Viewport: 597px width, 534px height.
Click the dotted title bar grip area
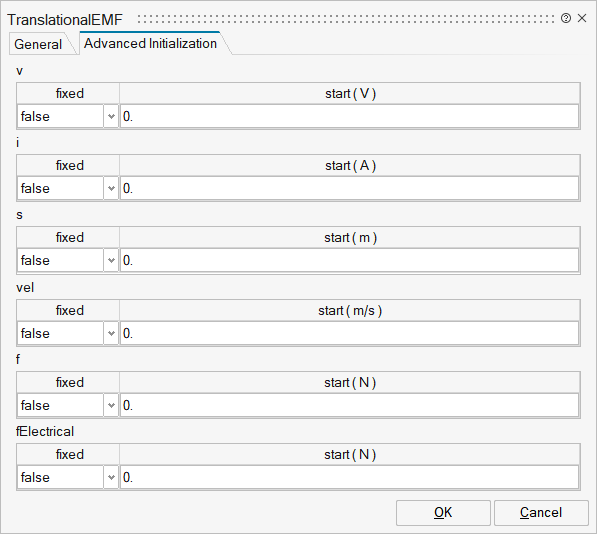(346, 19)
